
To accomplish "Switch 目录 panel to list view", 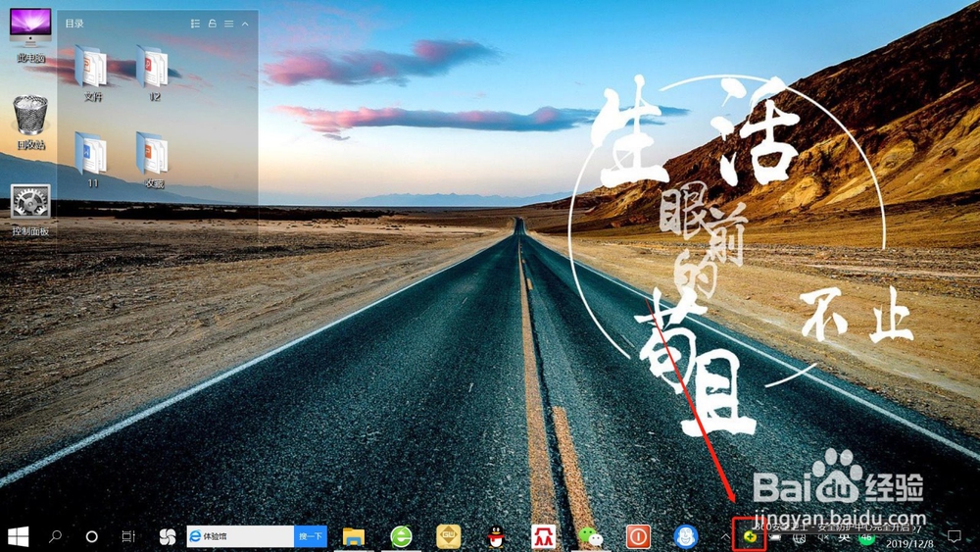I will point(195,24).
